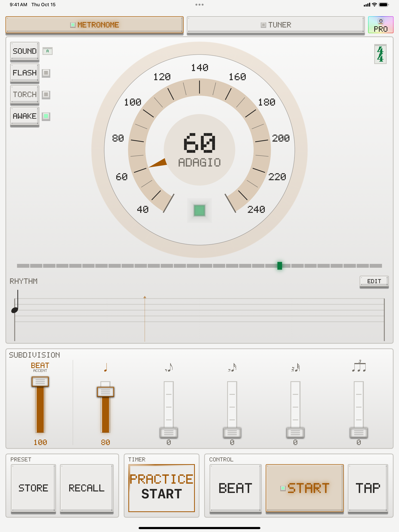Click the 240 mark on tempo dial
The width and height of the screenshot is (399, 532).
pyautogui.click(x=256, y=210)
